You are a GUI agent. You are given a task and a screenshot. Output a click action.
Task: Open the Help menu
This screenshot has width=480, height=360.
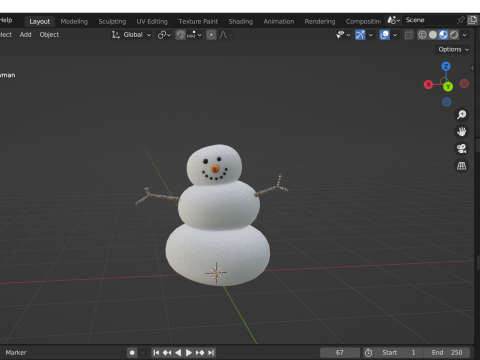6,20
